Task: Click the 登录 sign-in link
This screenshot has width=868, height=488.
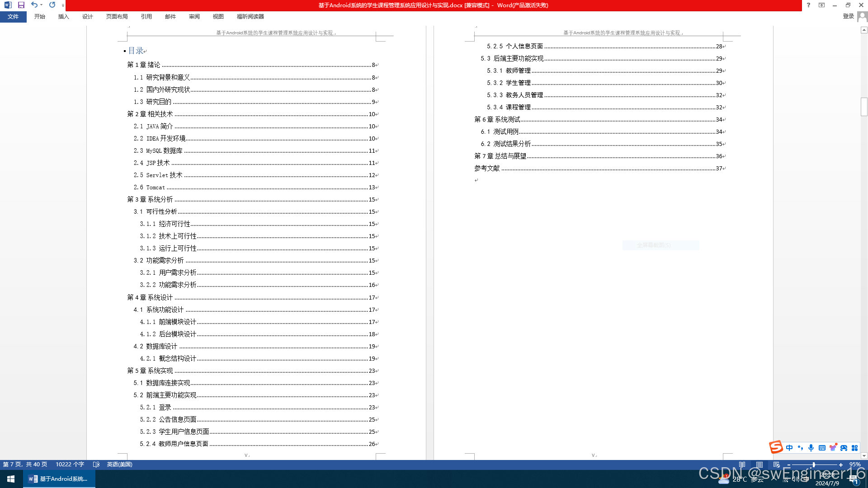Action: pyautogui.click(x=848, y=16)
